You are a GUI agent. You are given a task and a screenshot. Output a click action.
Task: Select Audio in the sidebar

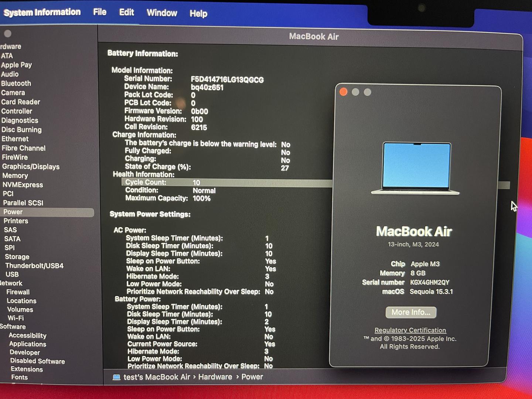(x=10, y=74)
